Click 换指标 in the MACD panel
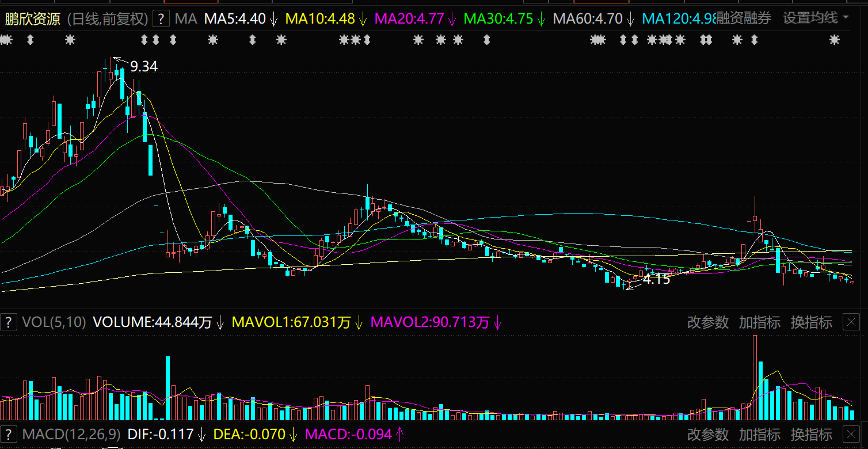 [811, 434]
